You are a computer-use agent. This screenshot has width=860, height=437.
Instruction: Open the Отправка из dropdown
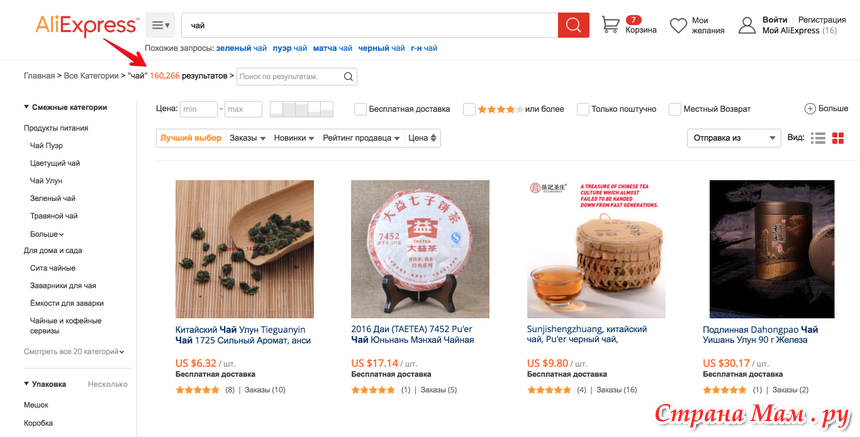point(734,138)
